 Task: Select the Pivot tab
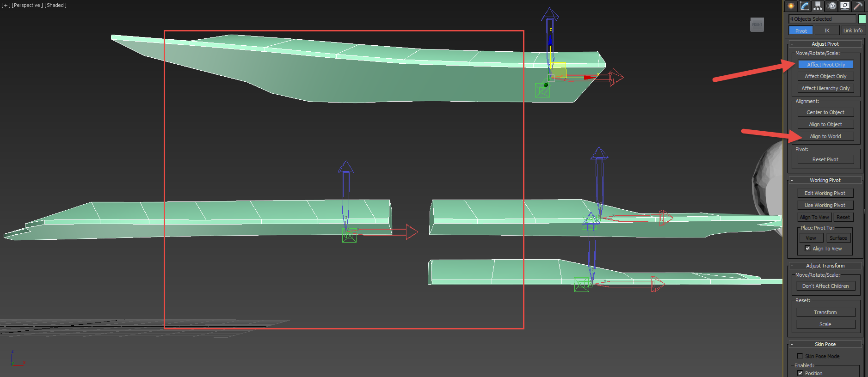[801, 30]
